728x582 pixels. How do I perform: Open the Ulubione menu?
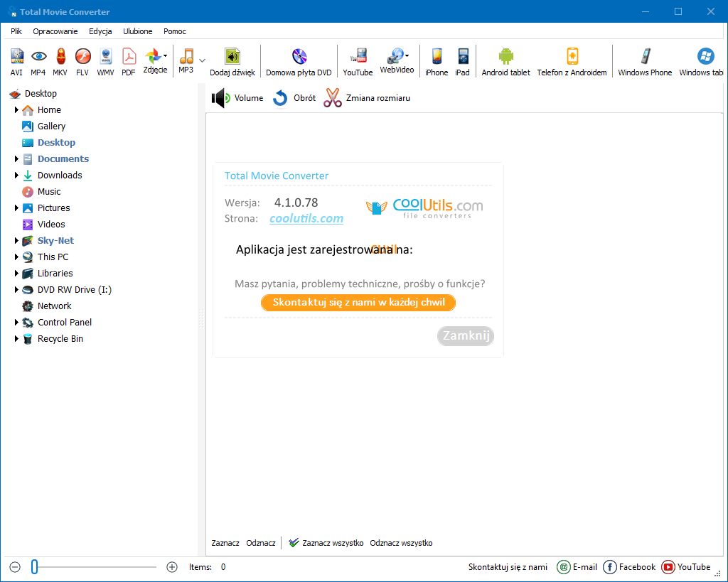tap(137, 31)
